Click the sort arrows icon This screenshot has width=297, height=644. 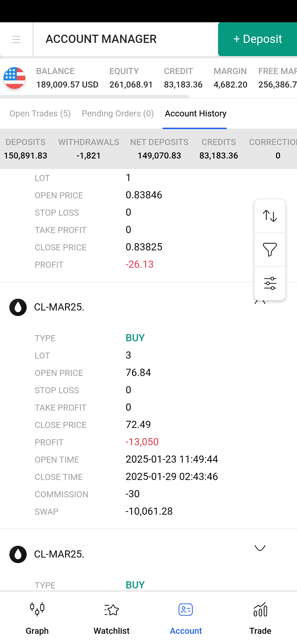pyautogui.click(x=270, y=216)
